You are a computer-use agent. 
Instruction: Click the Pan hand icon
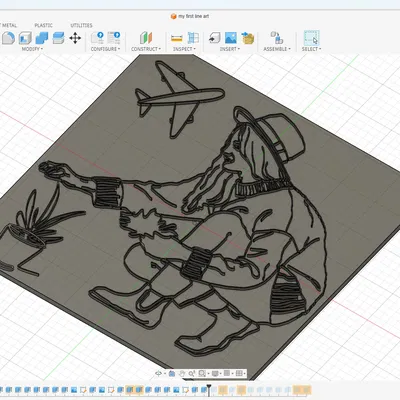point(182,374)
